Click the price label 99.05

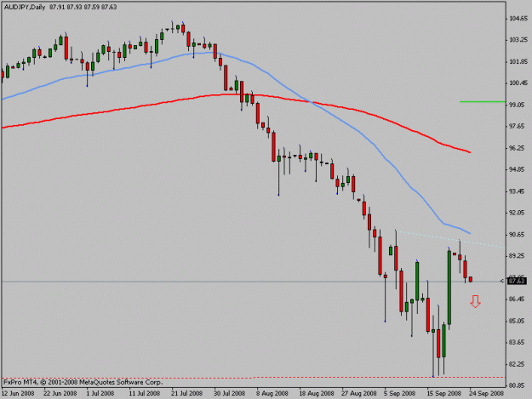pyautogui.click(x=518, y=105)
